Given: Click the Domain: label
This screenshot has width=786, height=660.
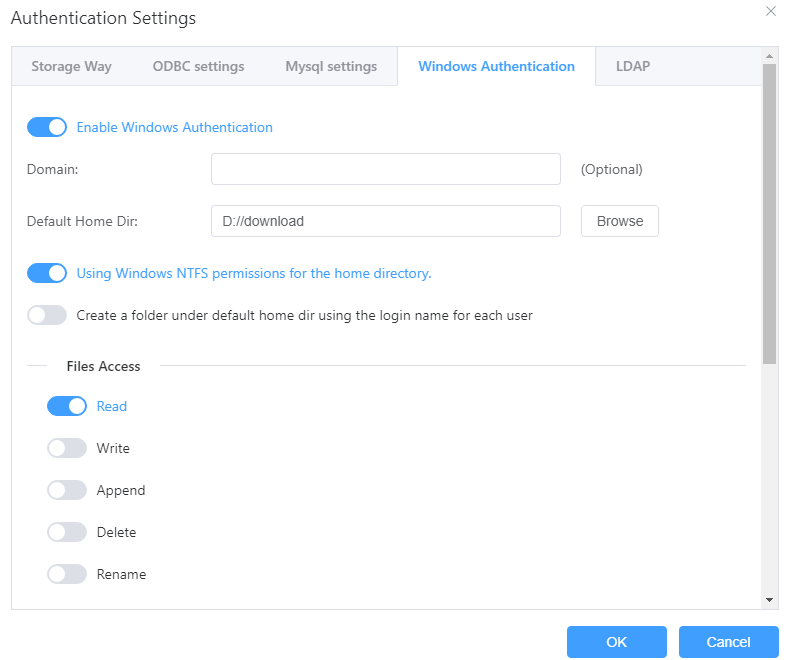Looking at the screenshot, I should pos(53,169).
